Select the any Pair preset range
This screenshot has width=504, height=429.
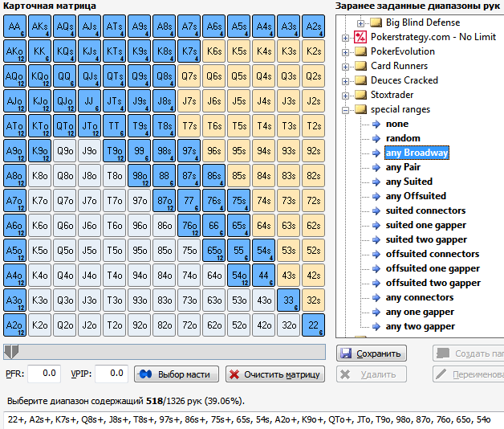(403, 167)
